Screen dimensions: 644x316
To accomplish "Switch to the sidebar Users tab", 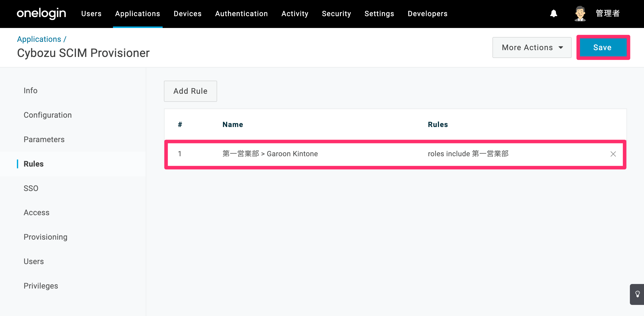I will 34,261.
